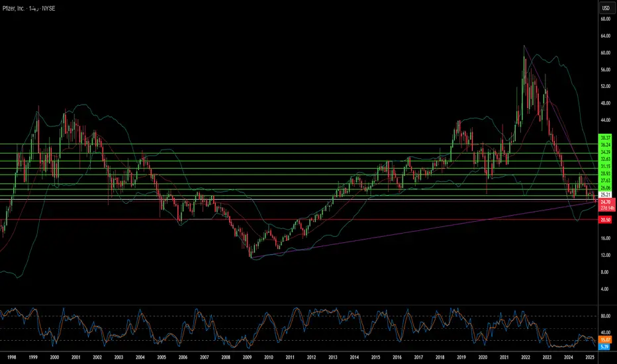The image size is (617, 364).
Task: Click the 2025 label on time axis
Action: [589, 357]
